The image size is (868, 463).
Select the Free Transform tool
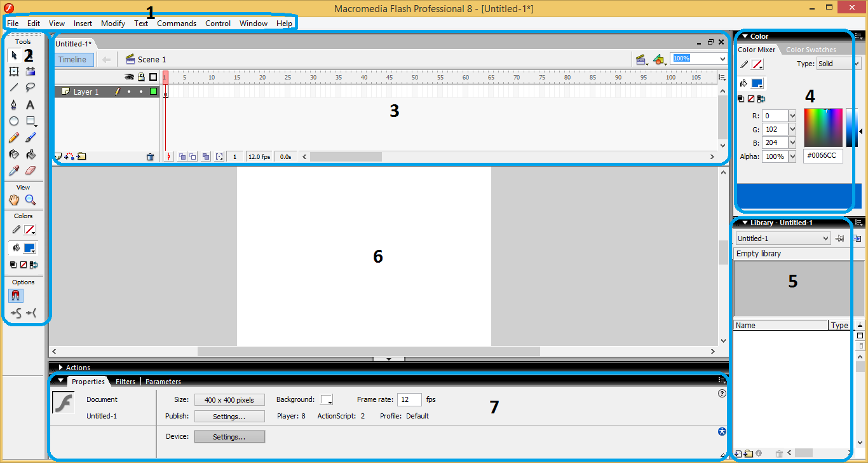point(14,71)
